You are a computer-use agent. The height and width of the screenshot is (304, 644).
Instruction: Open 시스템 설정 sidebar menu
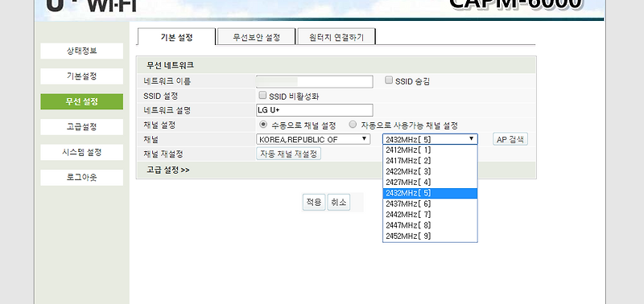tap(82, 152)
